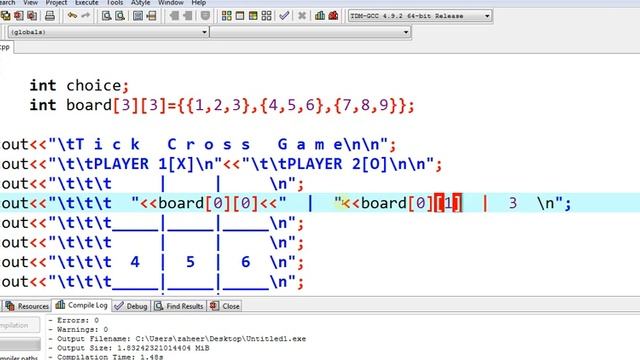The image size is (640, 360).
Task: Open Replace with the second magnifier icon
Action: pyautogui.click(x=120, y=16)
